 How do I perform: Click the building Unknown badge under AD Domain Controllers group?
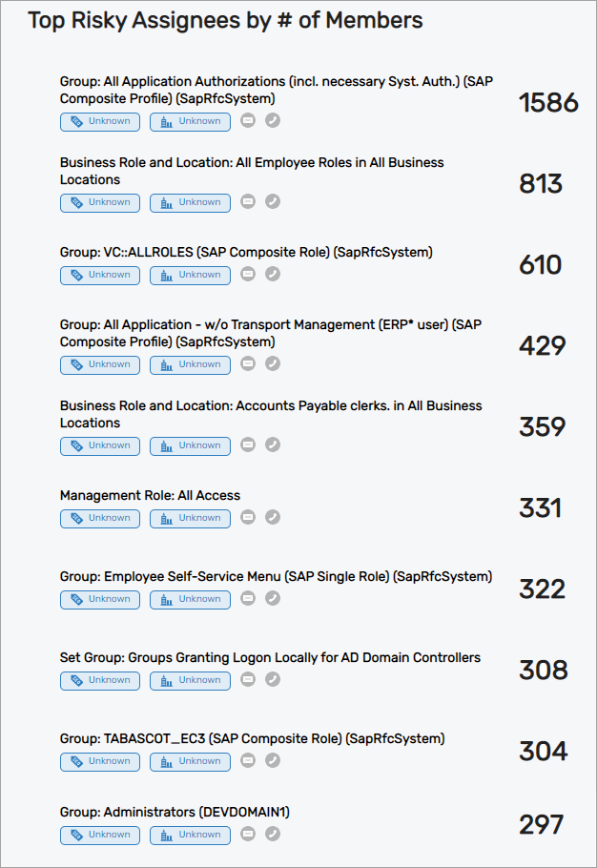point(190,680)
